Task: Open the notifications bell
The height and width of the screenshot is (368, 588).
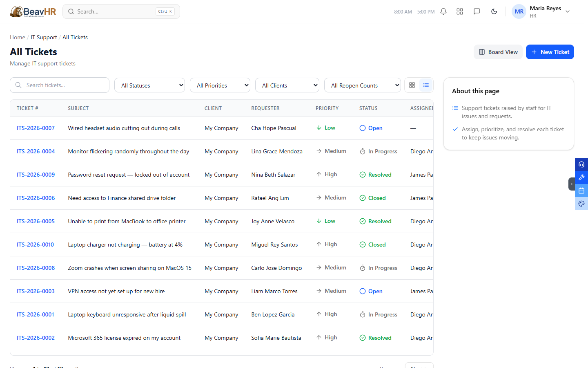Action: coord(443,11)
